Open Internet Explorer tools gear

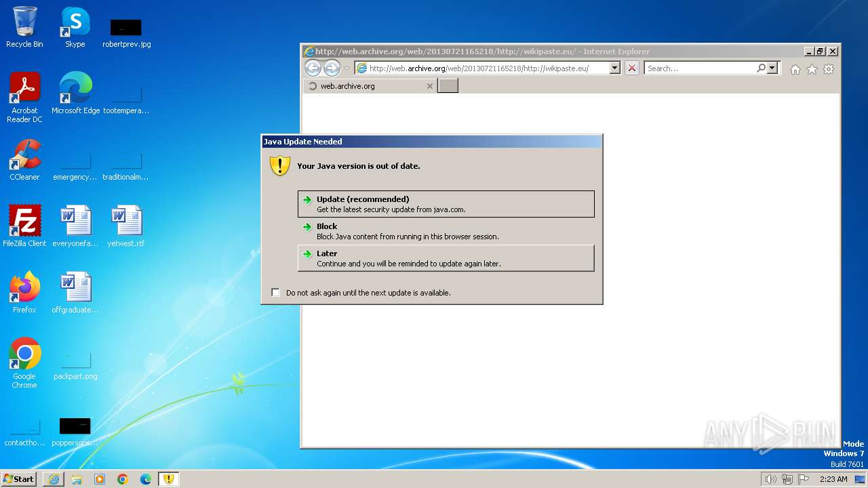tap(829, 69)
